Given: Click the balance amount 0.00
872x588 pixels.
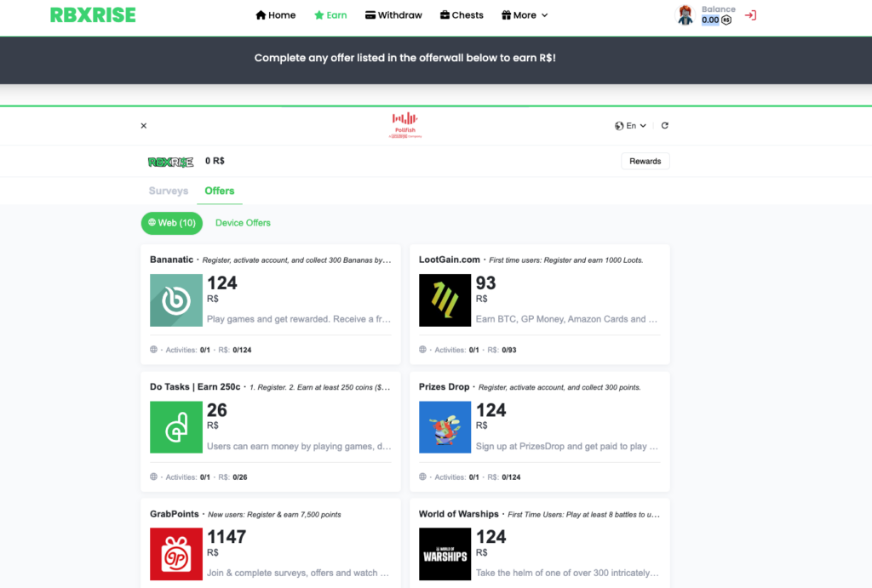Looking at the screenshot, I should (x=710, y=20).
